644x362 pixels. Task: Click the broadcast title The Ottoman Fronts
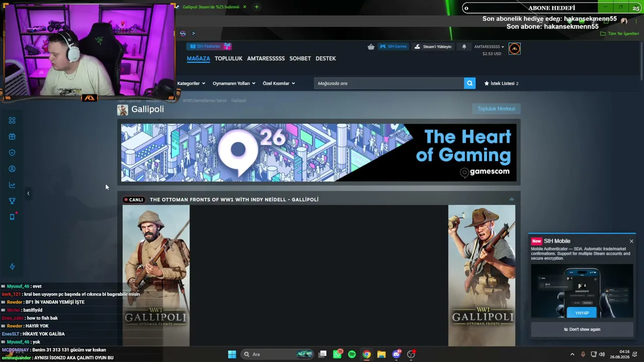point(234,200)
